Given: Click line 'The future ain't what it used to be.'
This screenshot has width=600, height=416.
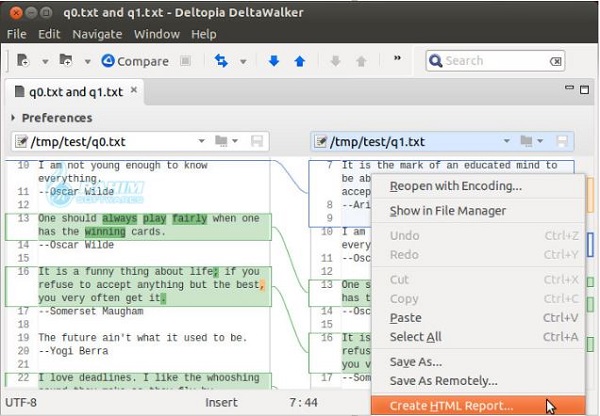Looking at the screenshot, I should pyautogui.click(x=142, y=338).
